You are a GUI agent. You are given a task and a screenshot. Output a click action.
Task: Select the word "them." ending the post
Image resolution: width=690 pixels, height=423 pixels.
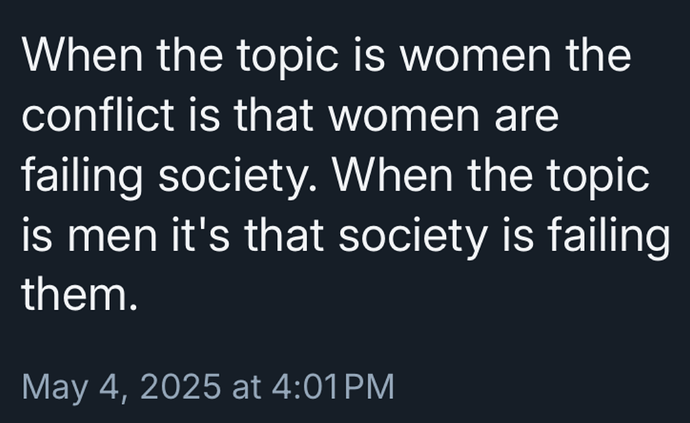tap(80, 293)
